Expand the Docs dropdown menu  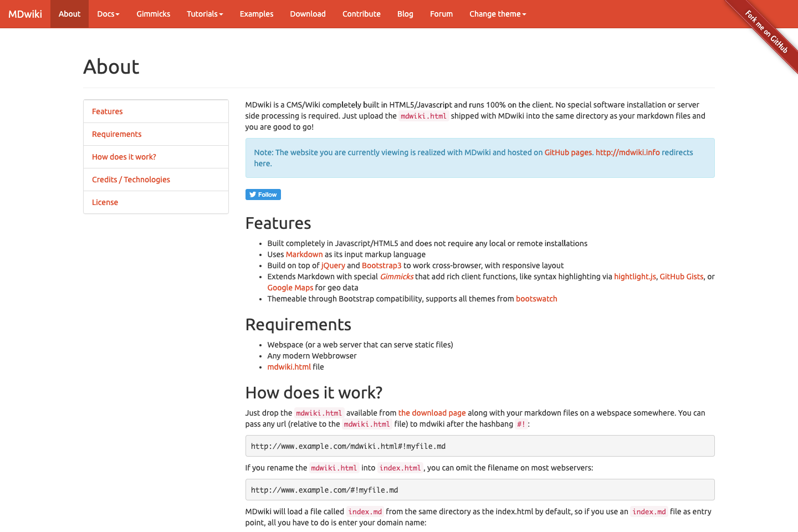108,14
